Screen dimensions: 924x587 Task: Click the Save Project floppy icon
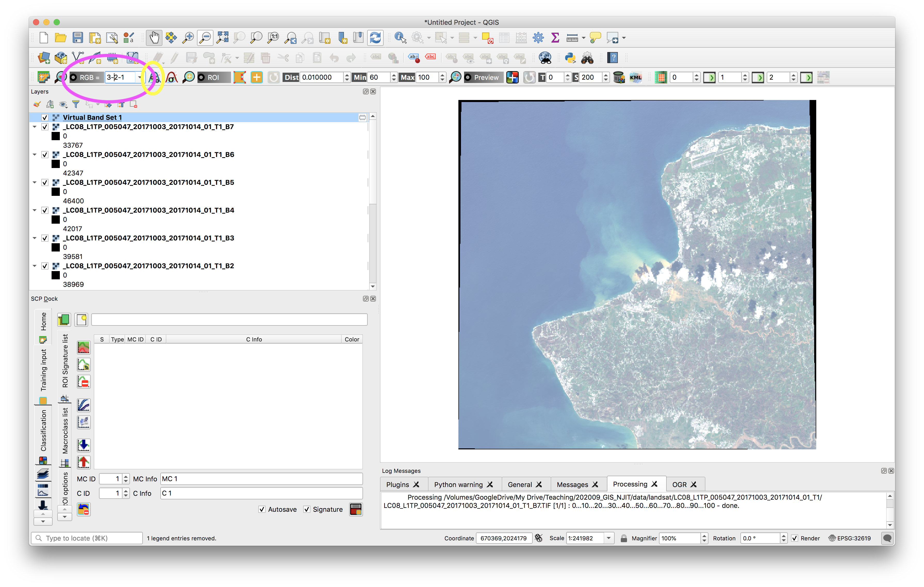[78, 38]
